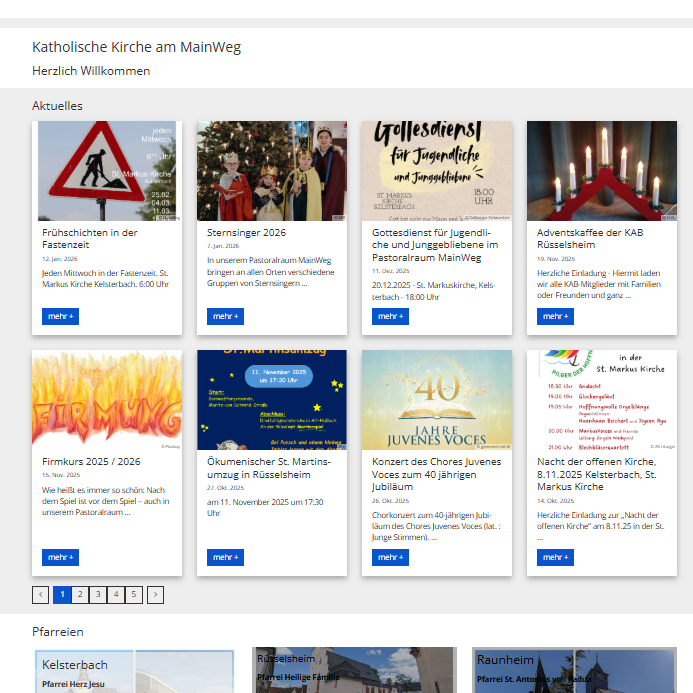Open the Kelsterbach parish tile
Image resolution: width=693 pixels, height=693 pixels.
(134, 671)
